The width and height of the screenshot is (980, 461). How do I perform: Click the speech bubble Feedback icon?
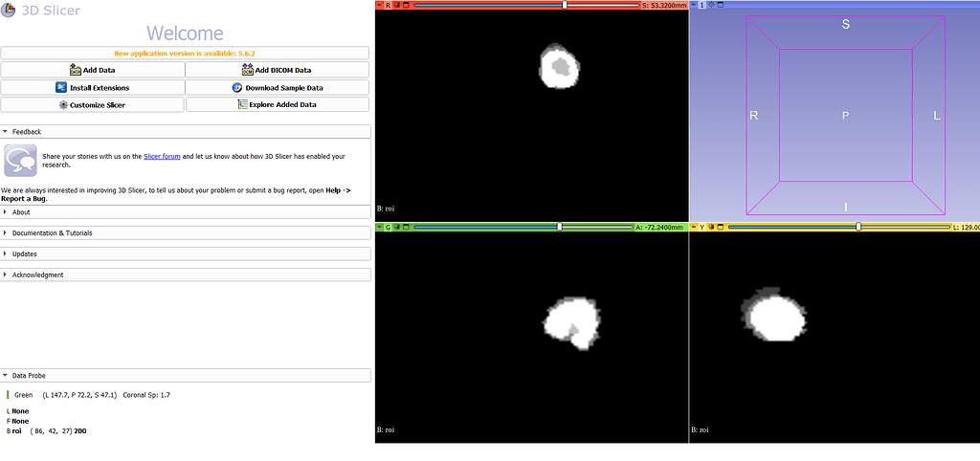(20, 161)
